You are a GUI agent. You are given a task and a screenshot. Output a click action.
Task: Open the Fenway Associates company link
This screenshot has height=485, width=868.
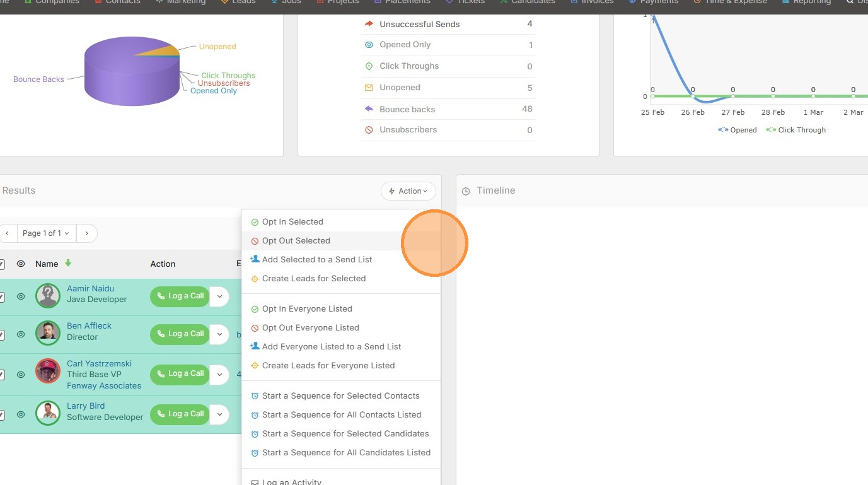[104, 386]
